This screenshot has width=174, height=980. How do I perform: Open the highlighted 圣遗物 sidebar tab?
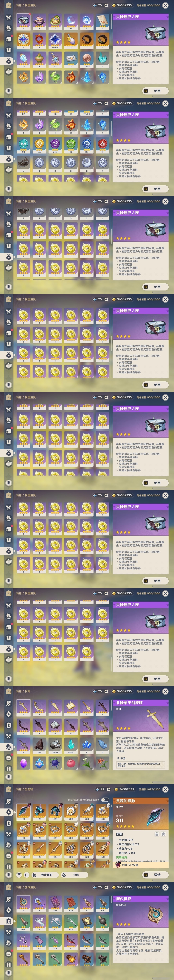8,812
